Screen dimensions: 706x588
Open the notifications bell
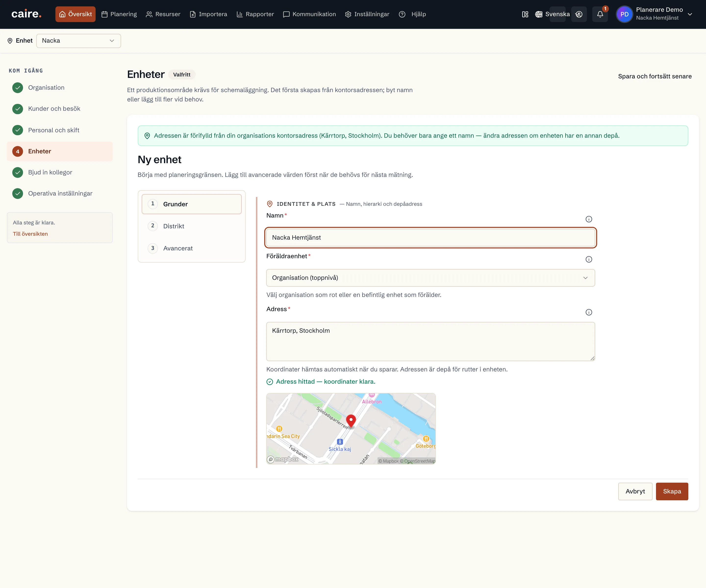(x=600, y=14)
